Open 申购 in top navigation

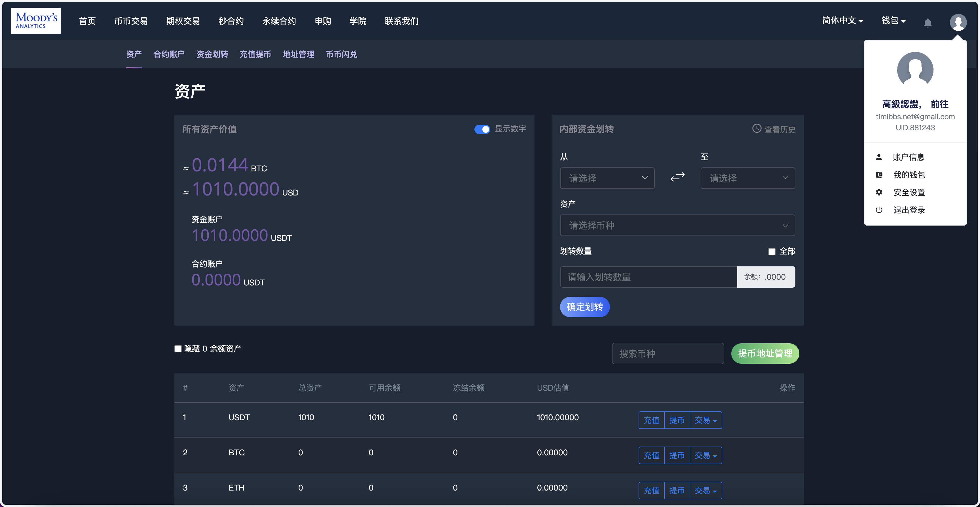323,21
